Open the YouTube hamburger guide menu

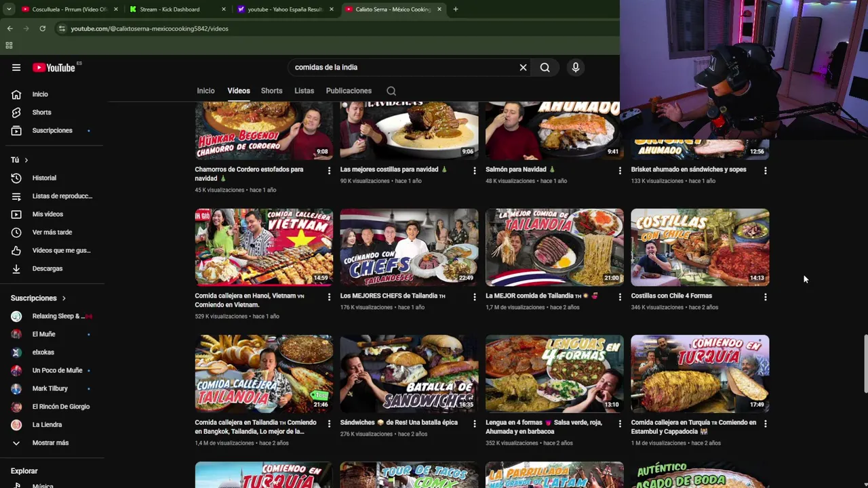click(16, 68)
